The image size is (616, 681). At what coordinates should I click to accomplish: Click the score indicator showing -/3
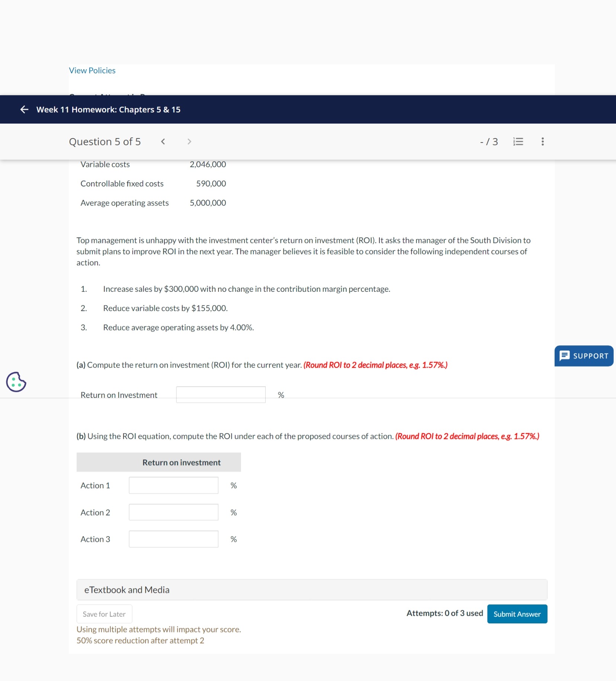[490, 141]
